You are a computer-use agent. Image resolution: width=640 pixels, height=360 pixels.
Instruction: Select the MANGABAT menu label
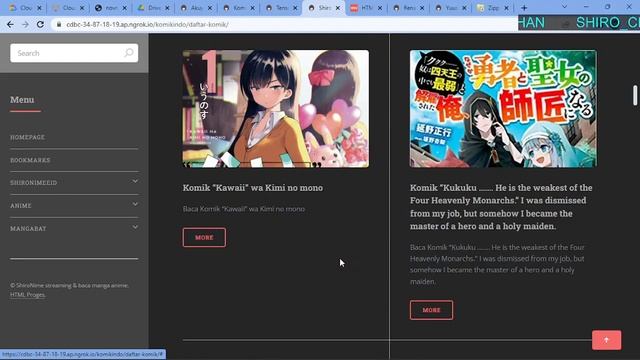click(x=28, y=229)
